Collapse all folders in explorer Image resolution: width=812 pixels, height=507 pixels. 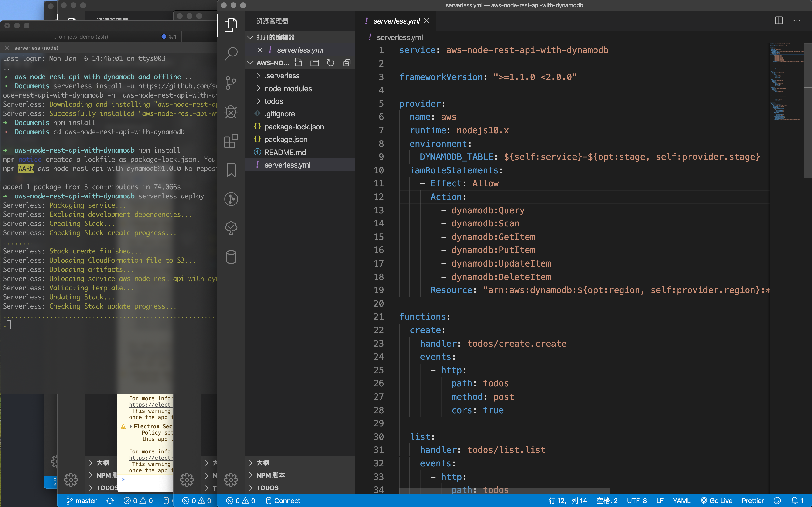(347, 63)
